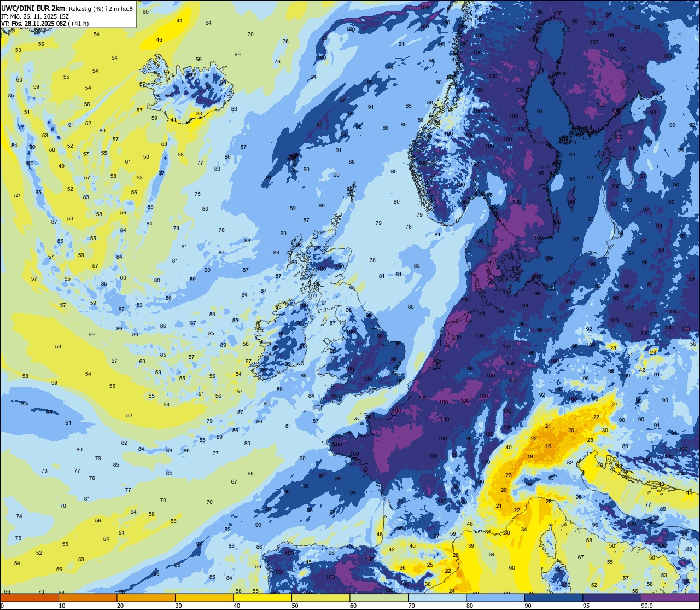Click the light blue 80–90 legend segment
This screenshot has height=610, width=700.
point(496,597)
